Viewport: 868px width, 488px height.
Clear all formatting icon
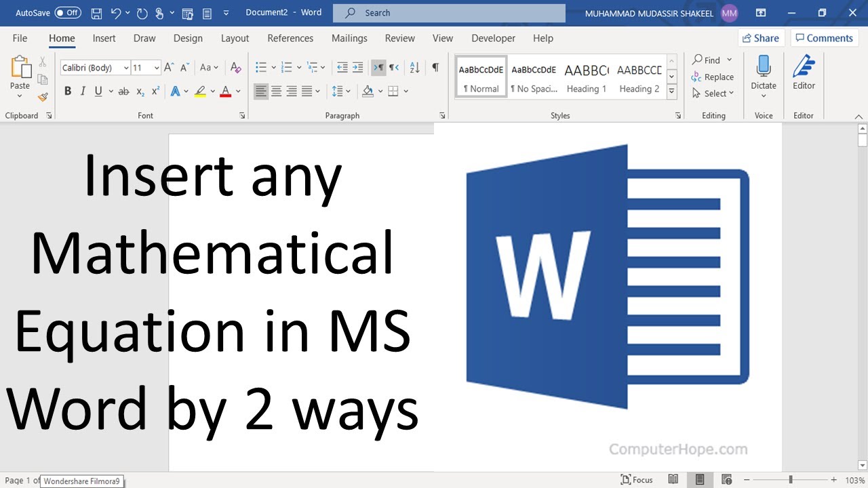point(235,67)
